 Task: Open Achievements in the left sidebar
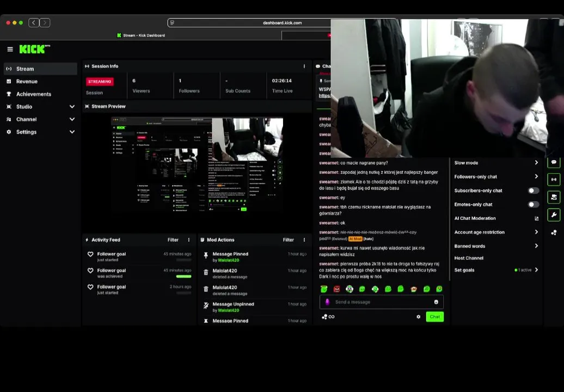[40, 94]
